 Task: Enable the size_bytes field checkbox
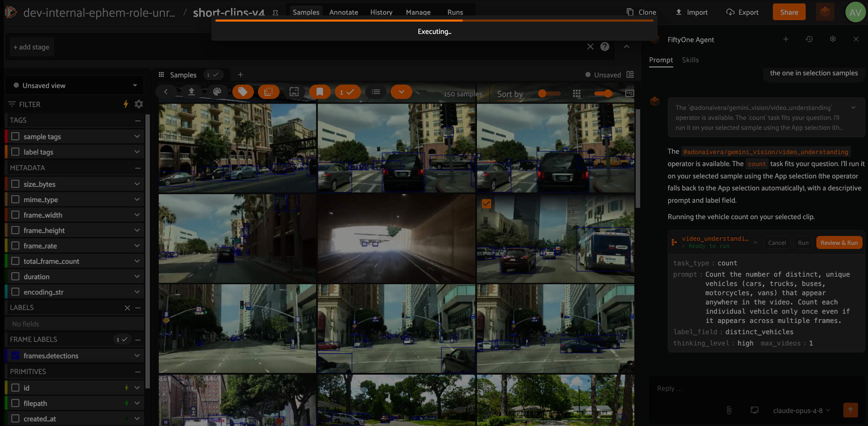[15, 184]
